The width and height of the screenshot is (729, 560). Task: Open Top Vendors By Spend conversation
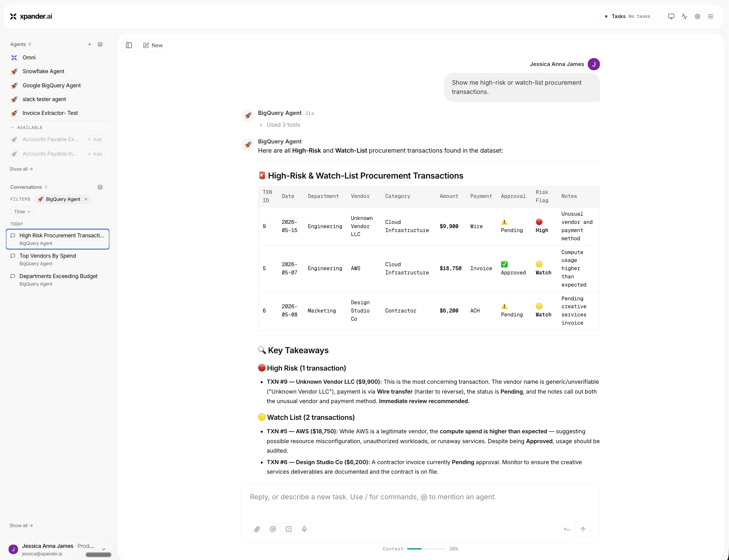[58, 259]
